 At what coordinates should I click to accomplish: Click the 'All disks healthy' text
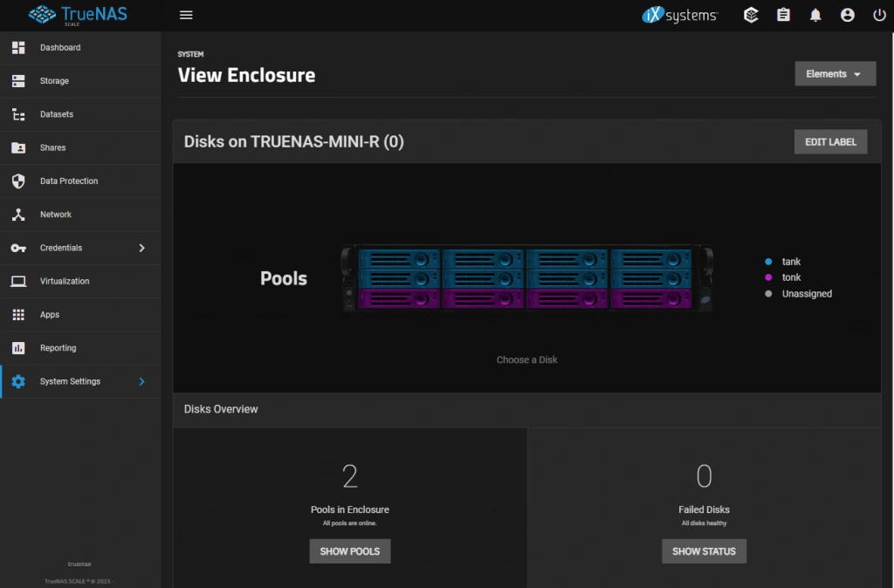(x=704, y=523)
